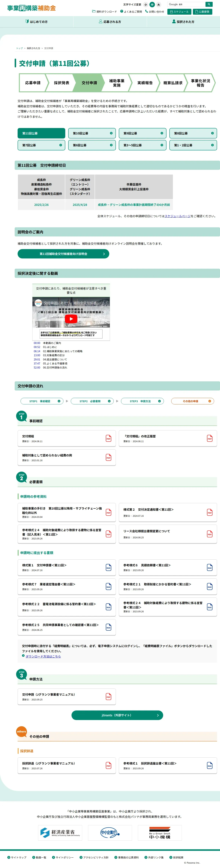Click the Google search input field

[x=186, y=4]
